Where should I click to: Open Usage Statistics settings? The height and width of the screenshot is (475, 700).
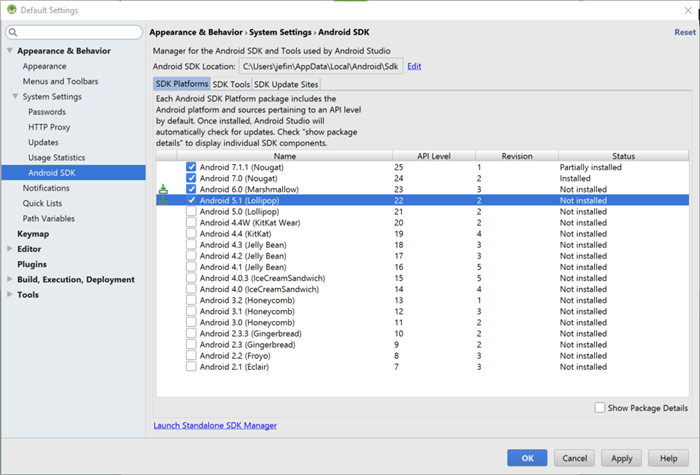point(56,157)
